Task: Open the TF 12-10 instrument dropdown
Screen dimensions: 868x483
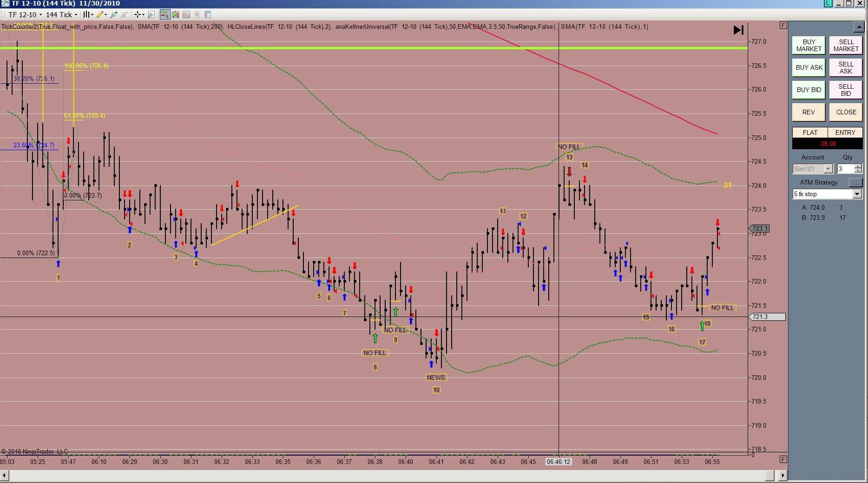Action: tap(25, 14)
